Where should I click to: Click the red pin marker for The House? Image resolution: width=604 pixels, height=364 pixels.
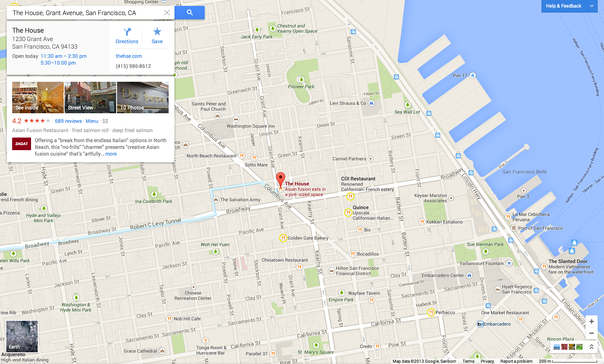pyautogui.click(x=280, y=179)
